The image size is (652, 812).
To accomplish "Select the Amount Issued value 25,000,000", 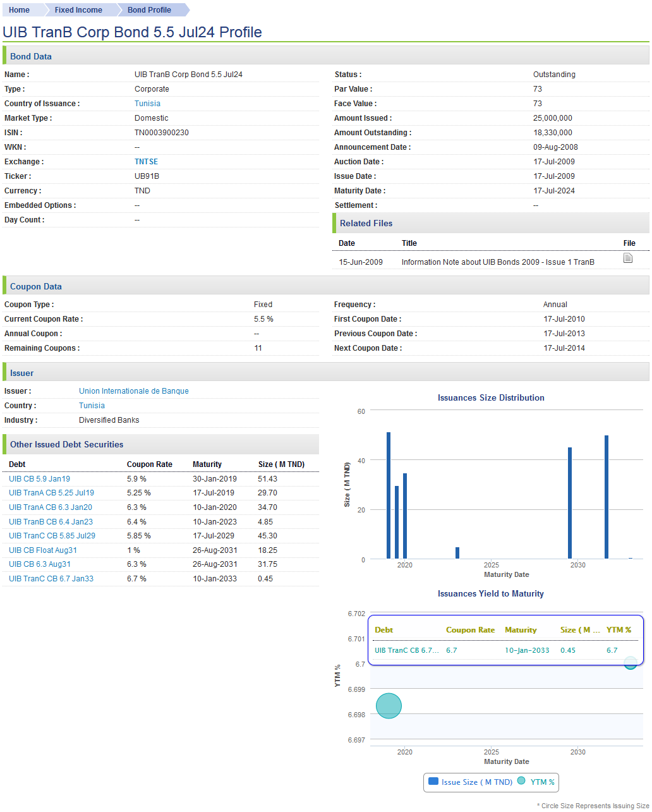I will [x=553, y=118].
